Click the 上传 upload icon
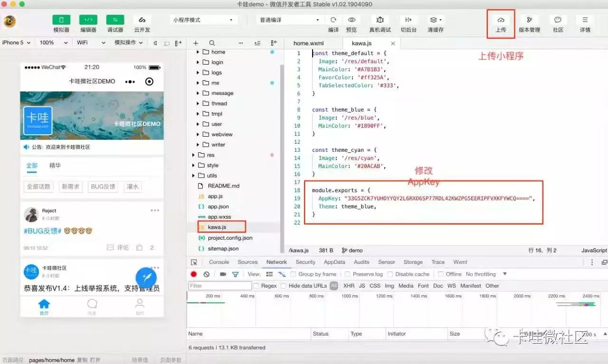 point(501,20)
